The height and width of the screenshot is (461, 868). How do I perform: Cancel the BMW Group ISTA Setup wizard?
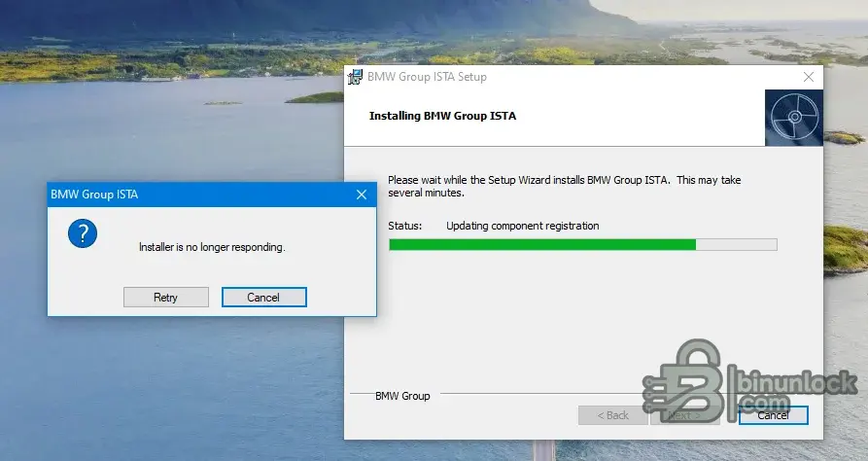pos(774,415)
